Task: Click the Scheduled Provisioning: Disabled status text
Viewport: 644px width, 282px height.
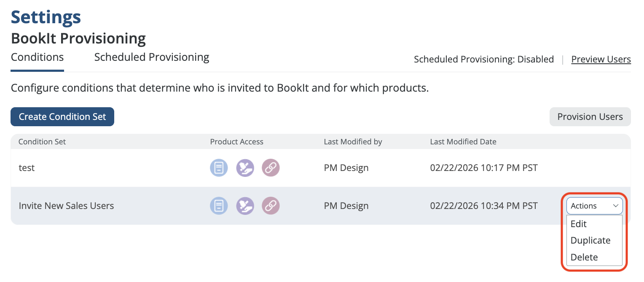Action: [x=483, y=60]
